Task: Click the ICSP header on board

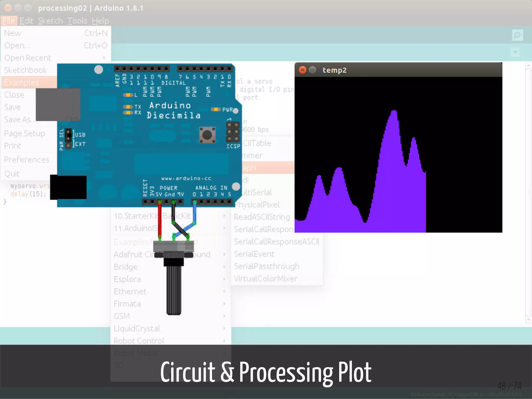Action: pyautogui.click(x=233, y=132)
